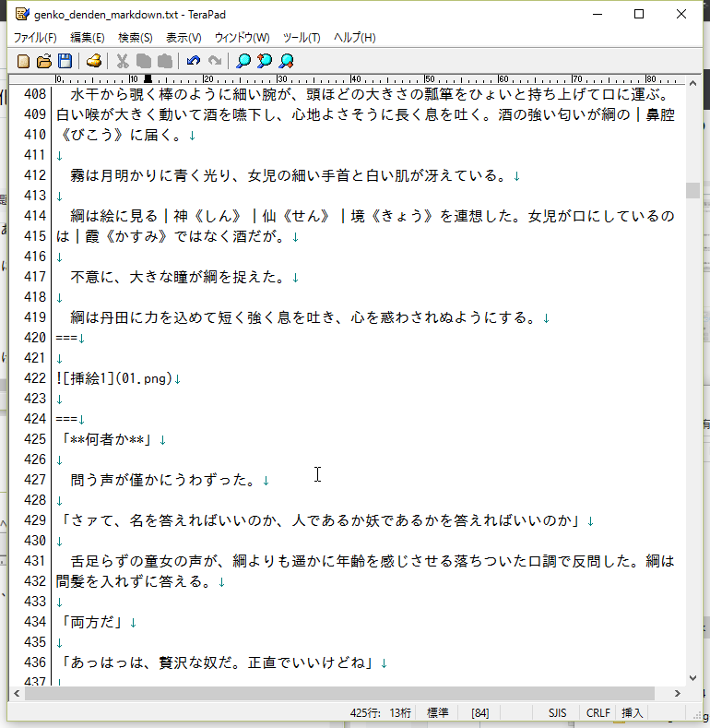The image size is (710, 728).
Task: Click the line starting 綱は丹田に力を込めて
Action: point(305,317)
